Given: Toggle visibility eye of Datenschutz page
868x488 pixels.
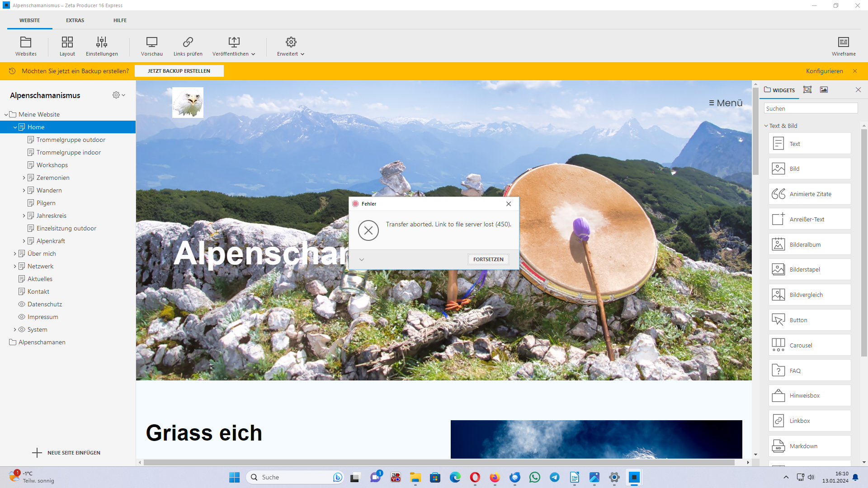Looking at the screenshot, I should point(22,304).
